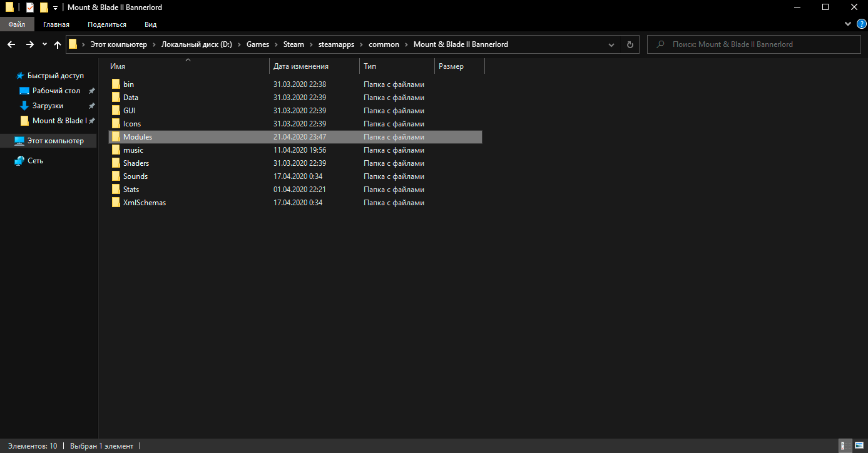The image size is (868, 453).
Task: Select the XmlSchemas folder icon
Action: click(116, 202)
